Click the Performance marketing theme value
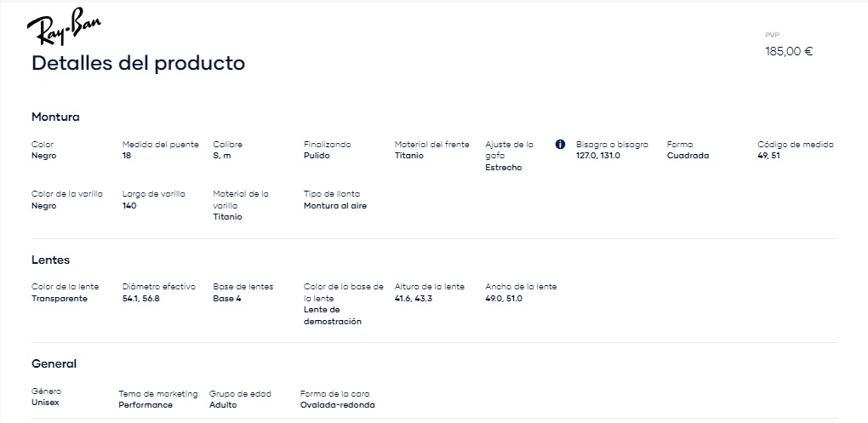The image size is (868, 423). [146, 405]
